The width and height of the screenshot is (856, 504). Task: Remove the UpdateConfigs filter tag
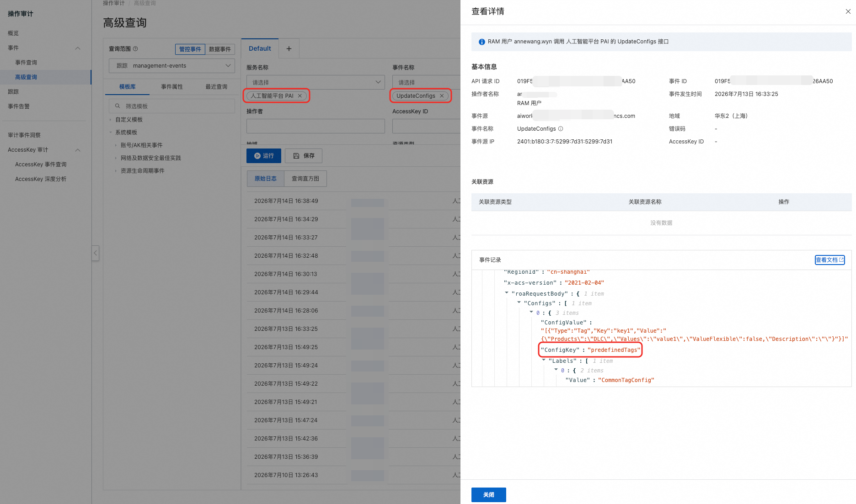coord(442,96)
